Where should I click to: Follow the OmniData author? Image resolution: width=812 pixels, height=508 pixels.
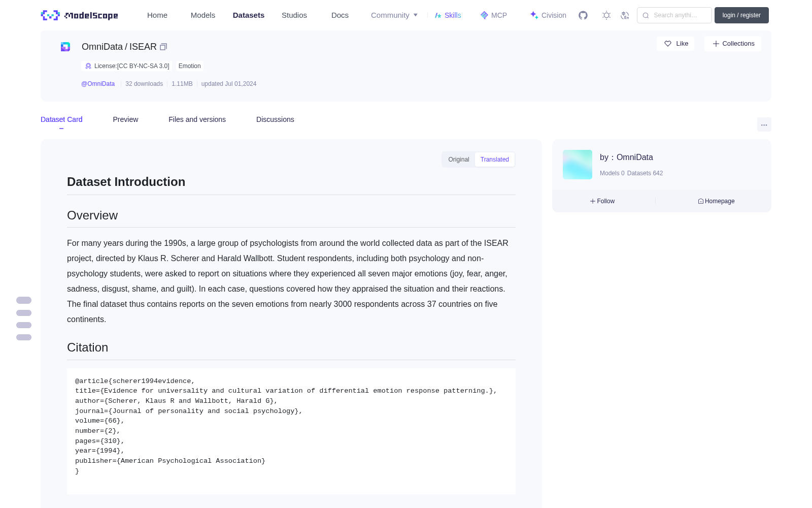pos(602,201)
